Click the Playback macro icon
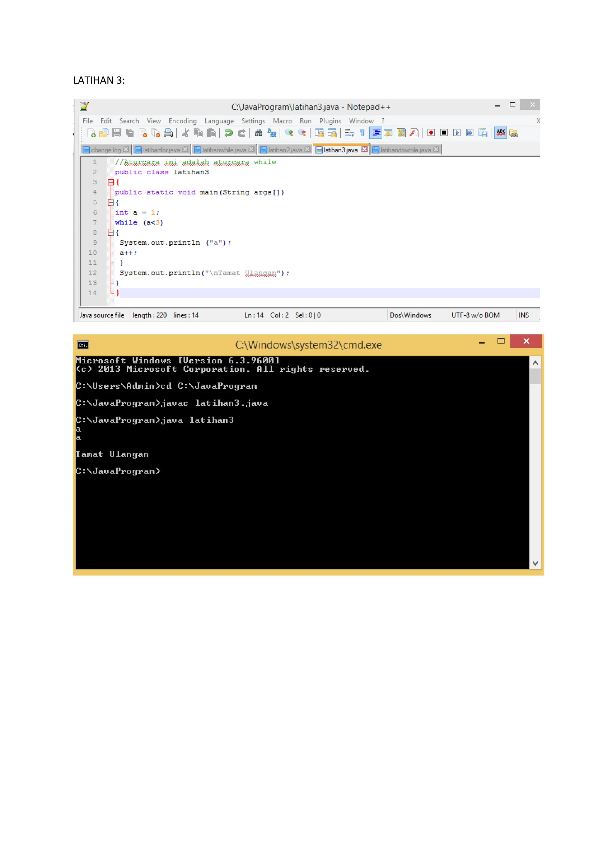Image resolution: width=614 pixels, height=868 pixels. pyautogui.click(x=457, y=133)
